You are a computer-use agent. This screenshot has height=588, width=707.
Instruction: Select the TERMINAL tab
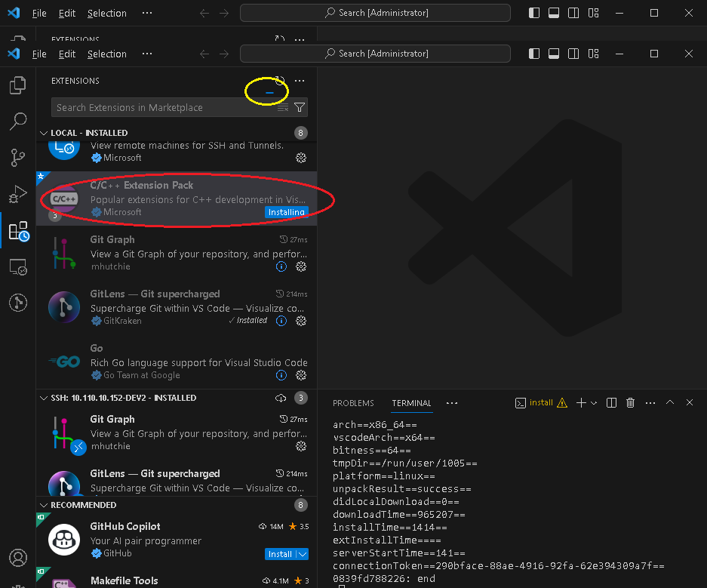pos(411,403)
